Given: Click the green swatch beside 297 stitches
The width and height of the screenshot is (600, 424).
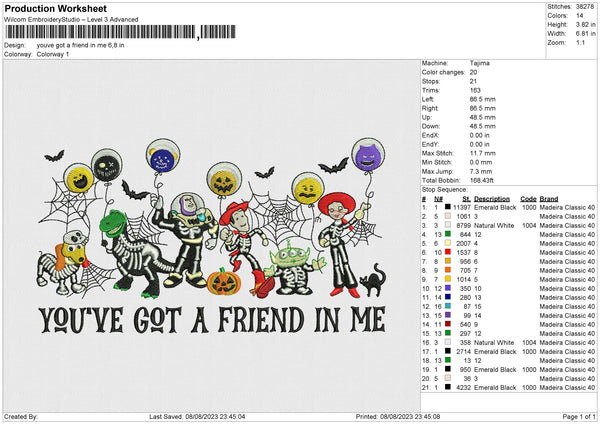Looking at the screenshot, I should coord(447,333).
